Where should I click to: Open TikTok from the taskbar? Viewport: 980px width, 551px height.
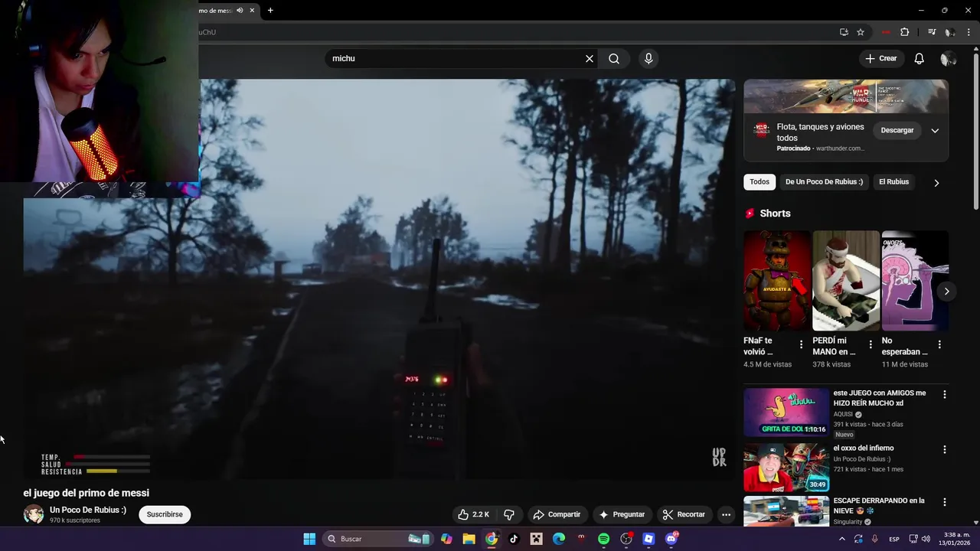click(x=514, y=539)
